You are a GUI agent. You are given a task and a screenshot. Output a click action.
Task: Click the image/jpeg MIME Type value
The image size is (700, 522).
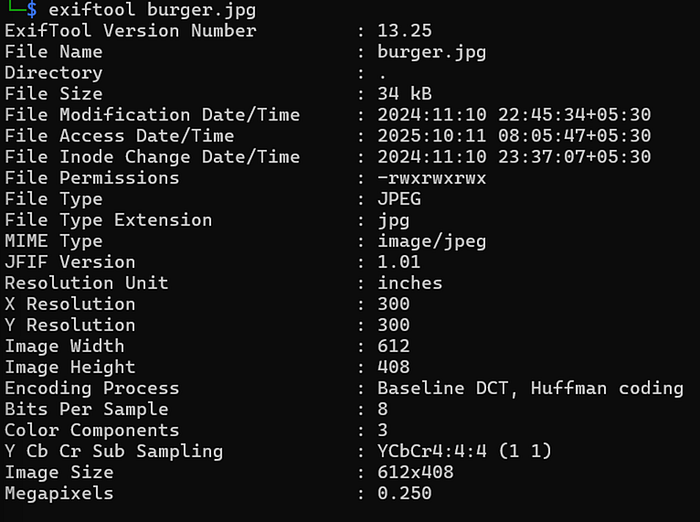432,242
